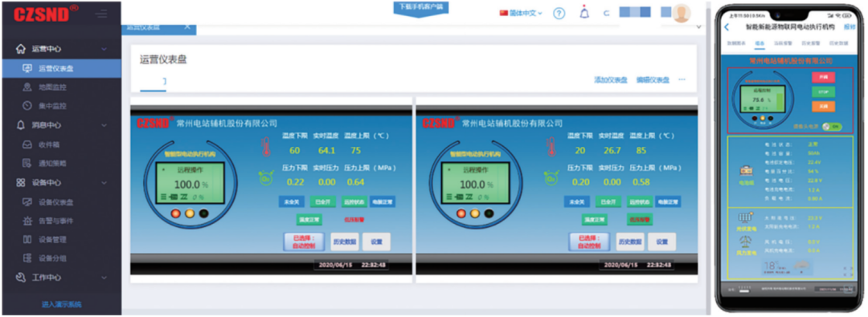Click the refresh icon in the header
Viewport: 868px width, 317px height.
(x=606, y=14)
